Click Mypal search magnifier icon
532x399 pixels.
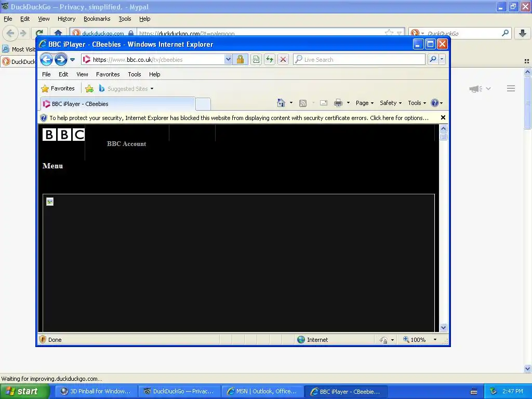pyautogui.click(x=505, y=33)
